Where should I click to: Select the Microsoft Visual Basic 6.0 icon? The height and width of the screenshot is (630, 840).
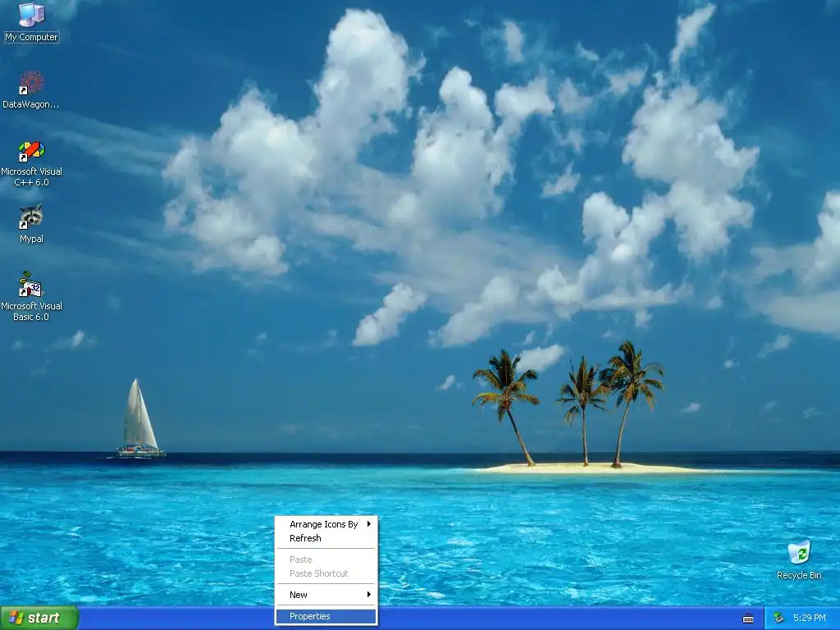tap(32, 285)
